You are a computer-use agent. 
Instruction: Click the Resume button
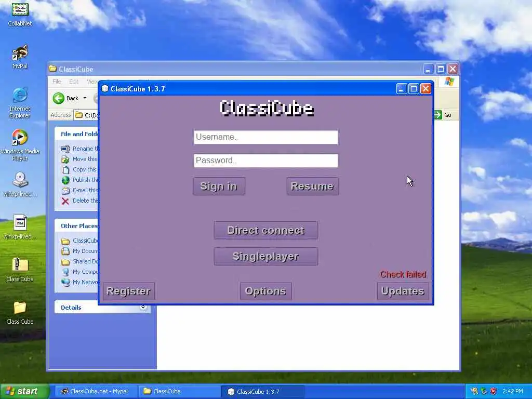(312, 187)
